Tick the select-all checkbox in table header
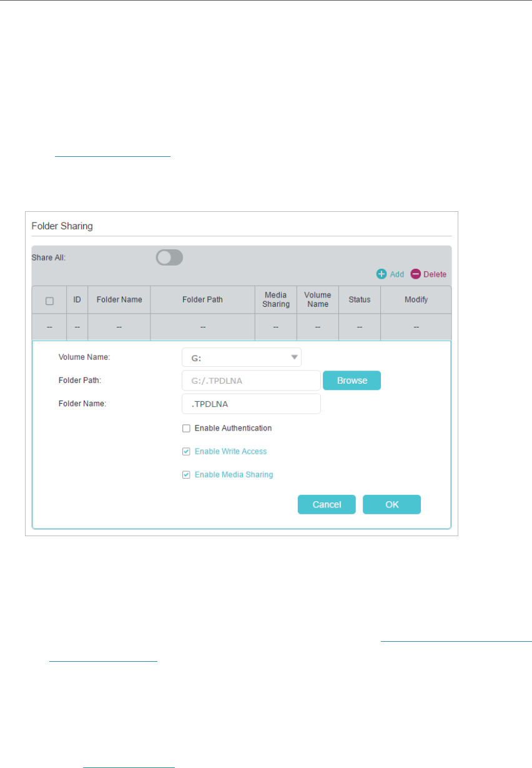Viewport: 532px width, 768px height. point(49,301)
